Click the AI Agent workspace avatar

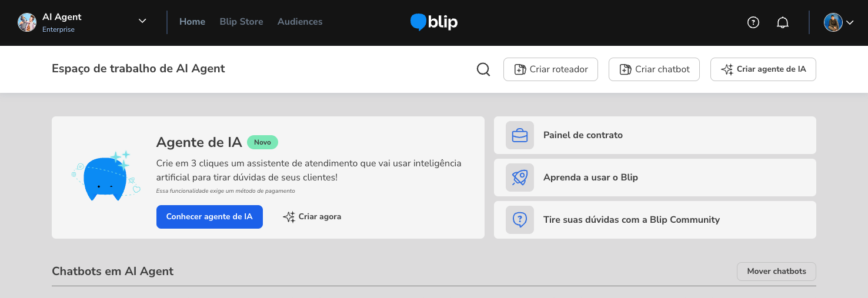coord(27,22)
